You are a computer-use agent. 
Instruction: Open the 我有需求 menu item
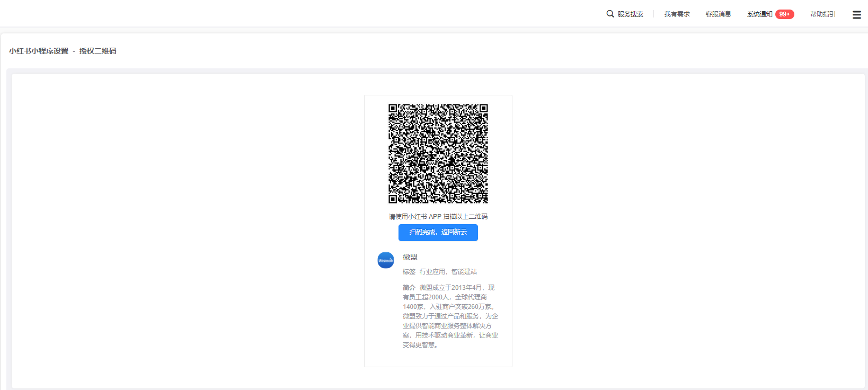(x=677, y=14)
